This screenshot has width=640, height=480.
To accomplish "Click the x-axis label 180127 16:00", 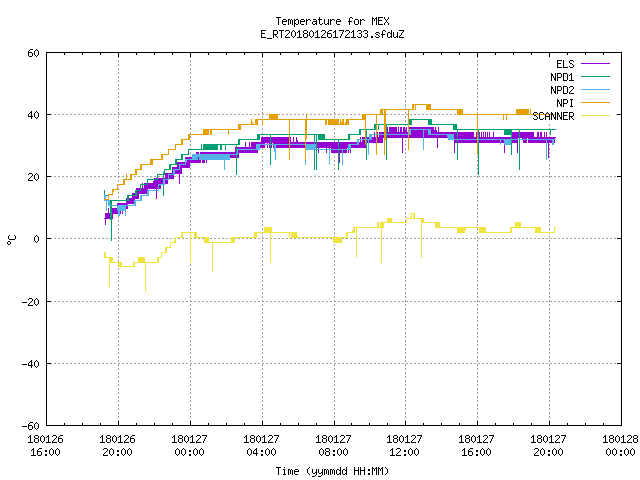I will (x=476, y=446).
